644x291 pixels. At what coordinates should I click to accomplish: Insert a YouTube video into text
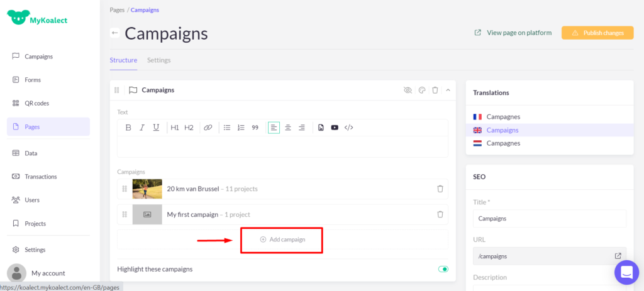tap(335, 128)
